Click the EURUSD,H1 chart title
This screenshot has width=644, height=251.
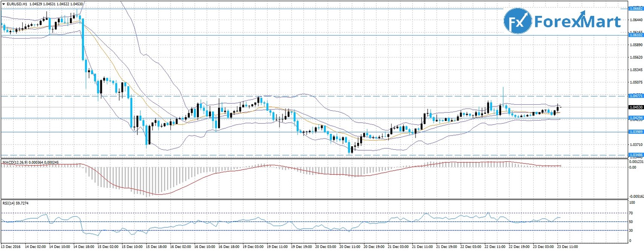(x=17, y=4)
